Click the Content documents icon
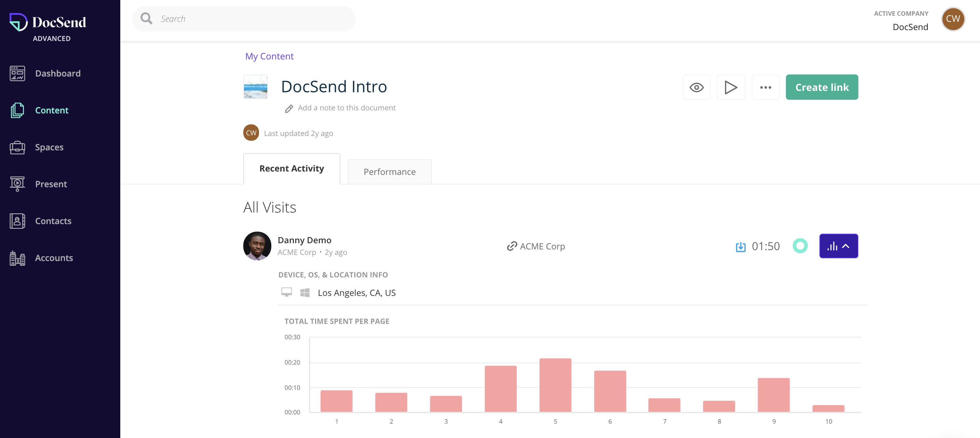The image size is (980, 438). 17,110
